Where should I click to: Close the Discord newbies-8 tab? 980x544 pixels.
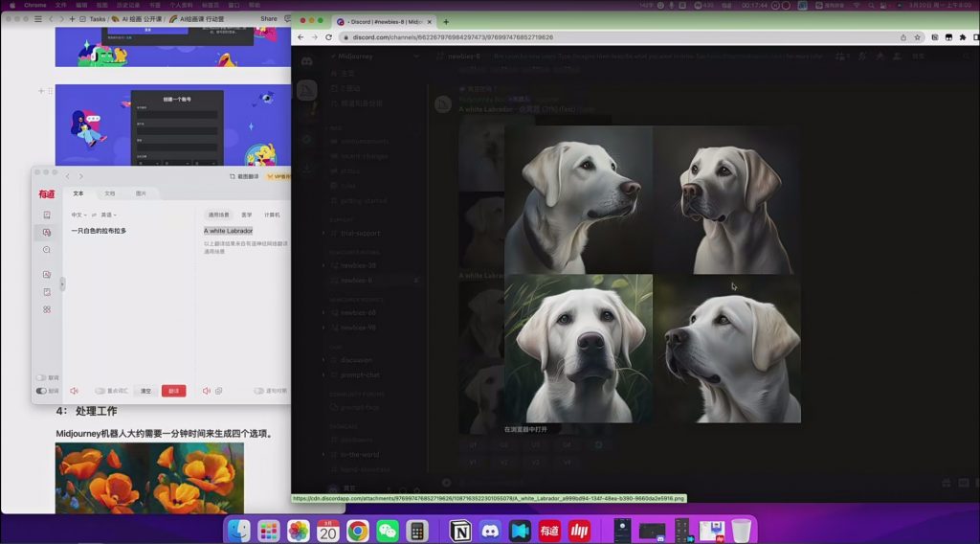point(430,22)
